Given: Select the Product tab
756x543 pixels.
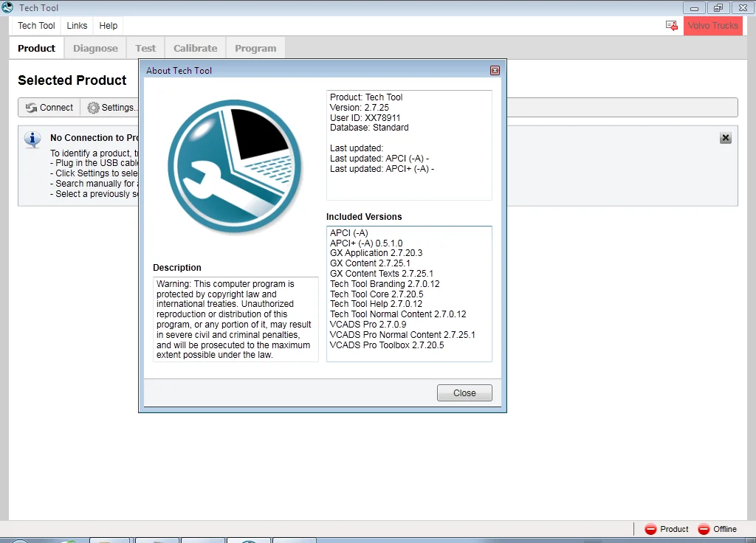Looking at the screenshot, I should coord(36,48).
